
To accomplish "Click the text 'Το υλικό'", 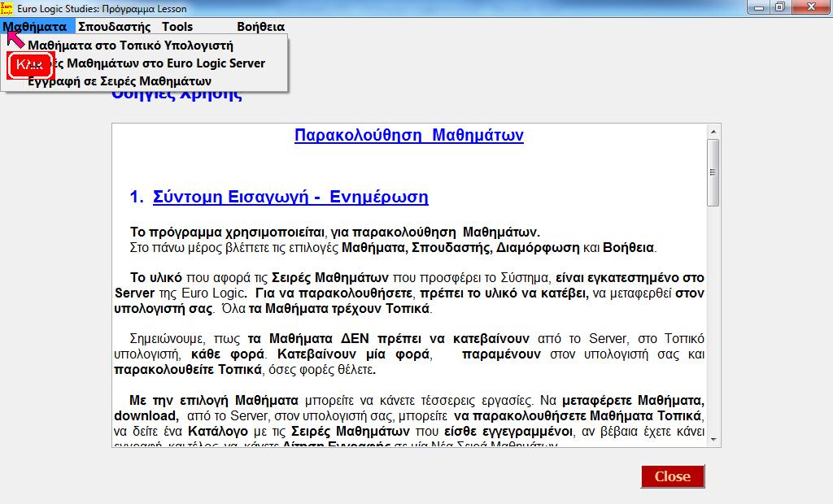I will [156, 278].
